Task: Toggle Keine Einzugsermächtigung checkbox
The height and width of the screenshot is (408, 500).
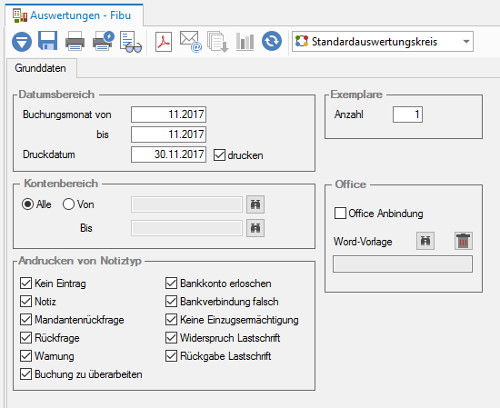Action: 171,319
